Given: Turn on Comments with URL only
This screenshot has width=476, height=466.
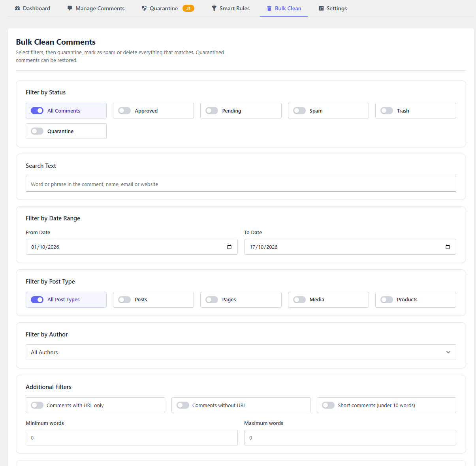Looking at the screenshot, I should click(37, 405).
